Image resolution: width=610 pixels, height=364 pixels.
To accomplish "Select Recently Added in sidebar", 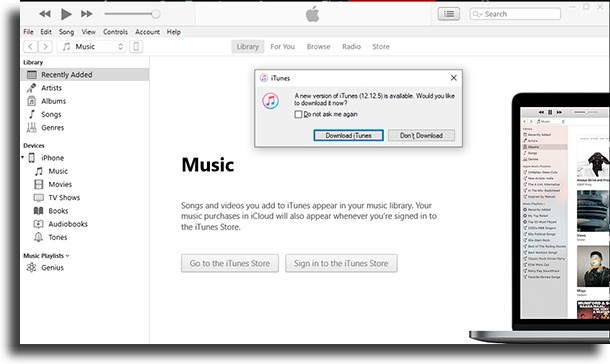I will (x=85, y=75).
